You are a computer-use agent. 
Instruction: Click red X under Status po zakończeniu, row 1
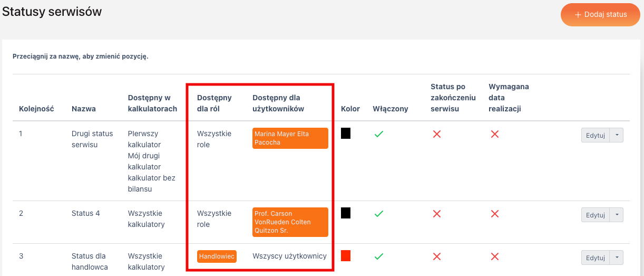[436, 134]
